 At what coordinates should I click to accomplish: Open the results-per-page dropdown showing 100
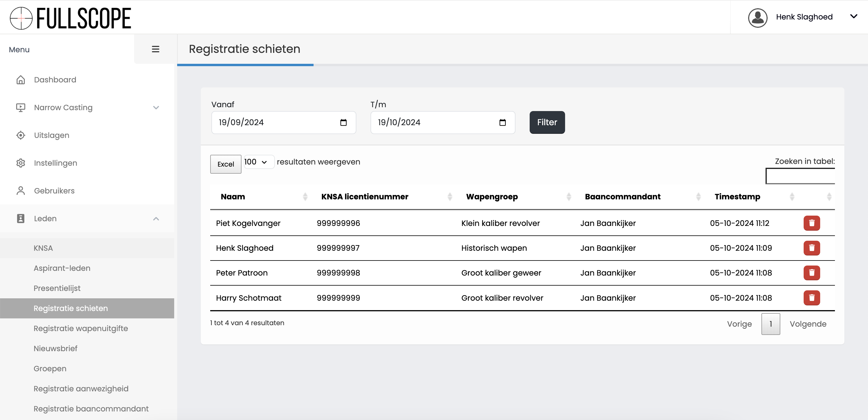point(258,162)
